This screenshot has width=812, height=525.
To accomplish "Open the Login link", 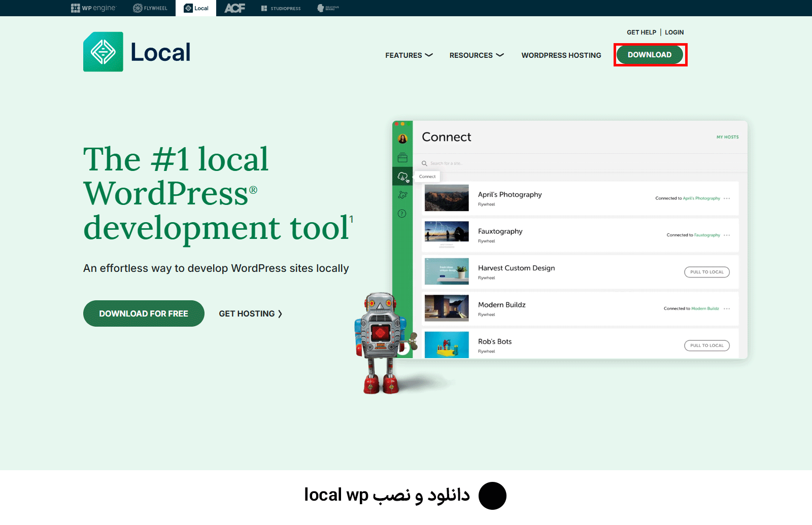I will point(674,32).
